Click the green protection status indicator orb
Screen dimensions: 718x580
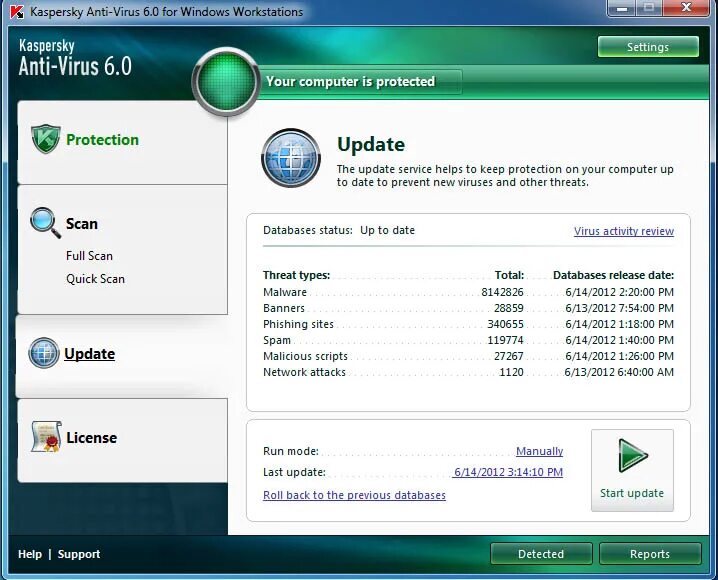pyautogui.click(x=226, y=81)
